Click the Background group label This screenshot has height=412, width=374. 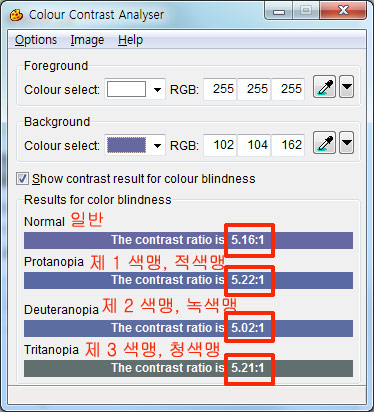(x=57, y=122)
